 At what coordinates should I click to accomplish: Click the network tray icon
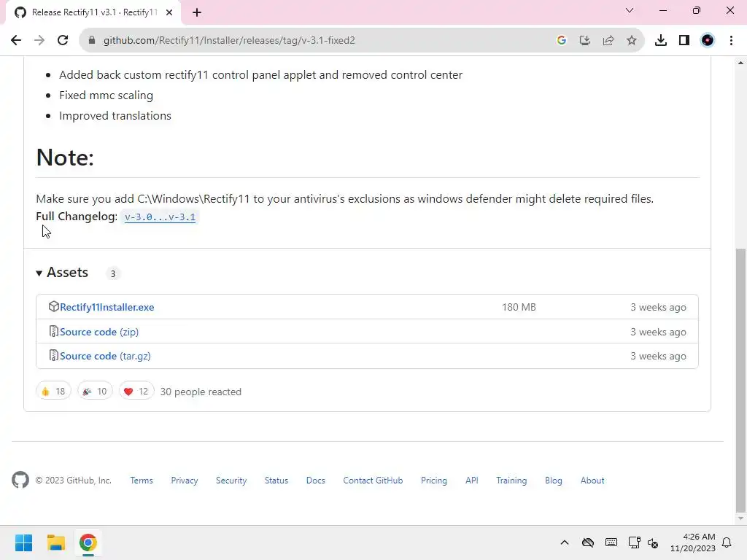coord(634,542)
